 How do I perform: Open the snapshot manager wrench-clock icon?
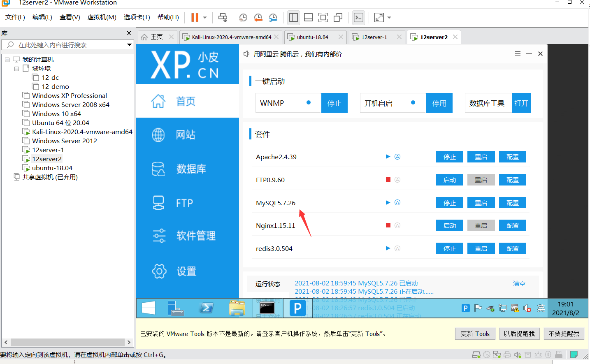(273, 17)
